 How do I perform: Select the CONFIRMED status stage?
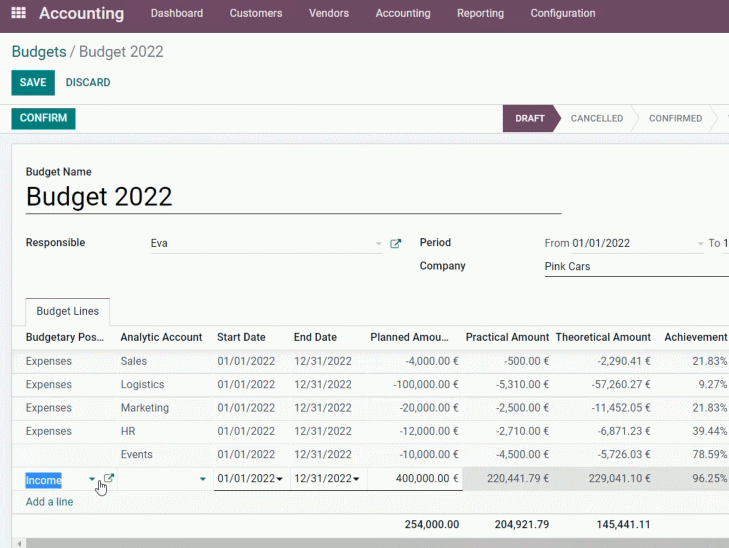(x=676, y=119)
